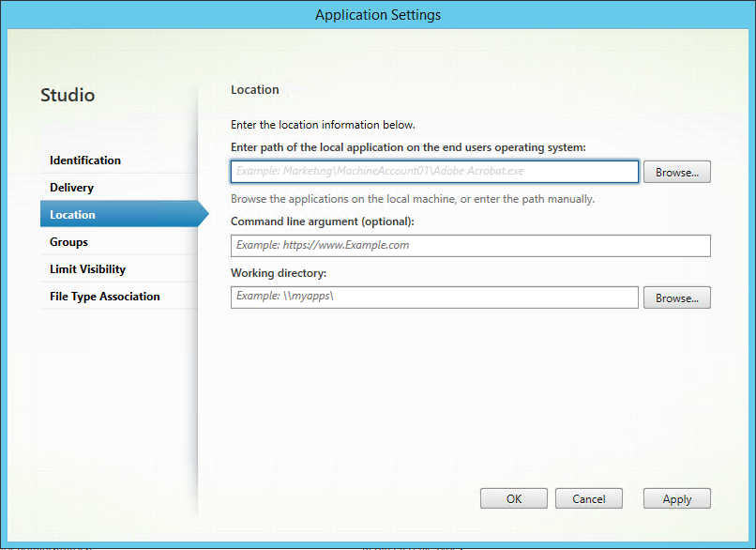Click the Cancel button
This screenshot has height=550, width=756.
[x=588, y=498]
